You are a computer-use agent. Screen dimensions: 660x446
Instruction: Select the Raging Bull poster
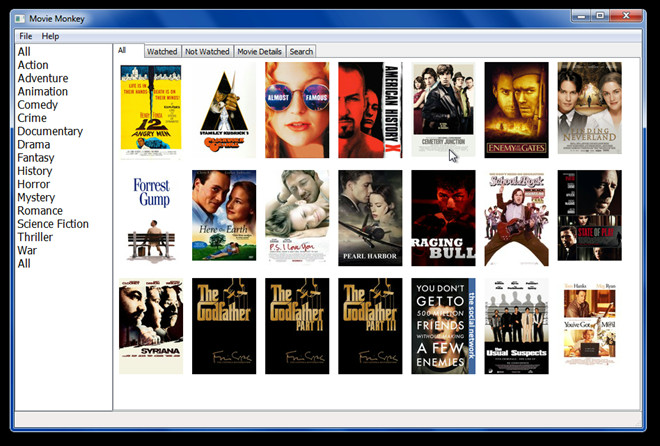tap(443, 218)
